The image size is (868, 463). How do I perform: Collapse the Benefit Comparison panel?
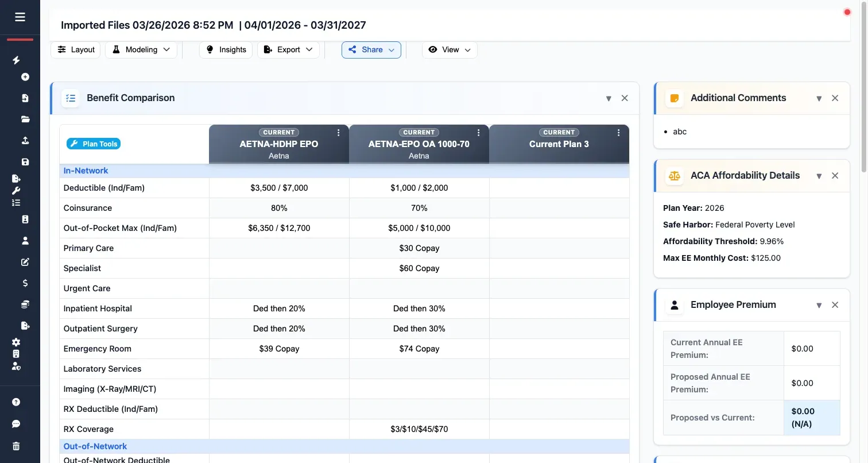pos(609,98)
